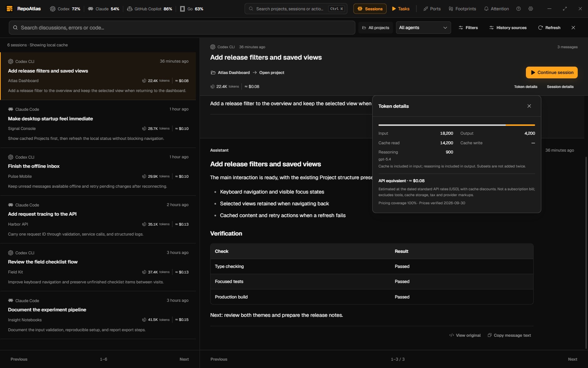Viewport: 588px width, 368px height.
Task: Focus the Search projects, sessions field
Action: (296, 9)
